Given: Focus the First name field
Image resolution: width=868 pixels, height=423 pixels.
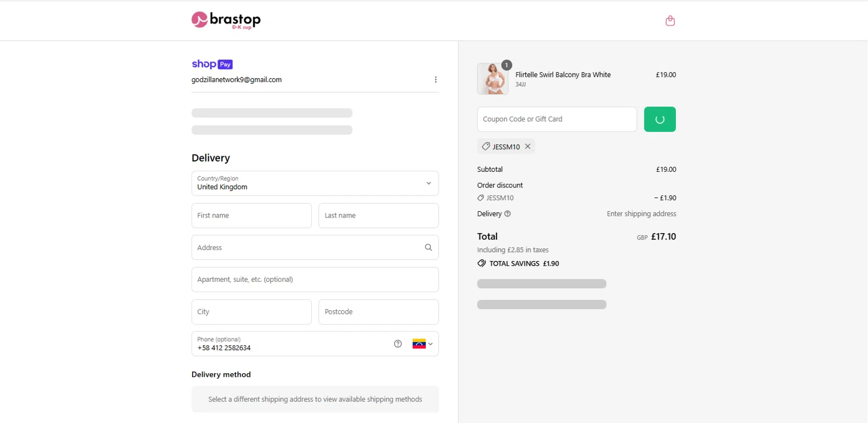Looking at the screenshot, I should (x=252, y=215).
